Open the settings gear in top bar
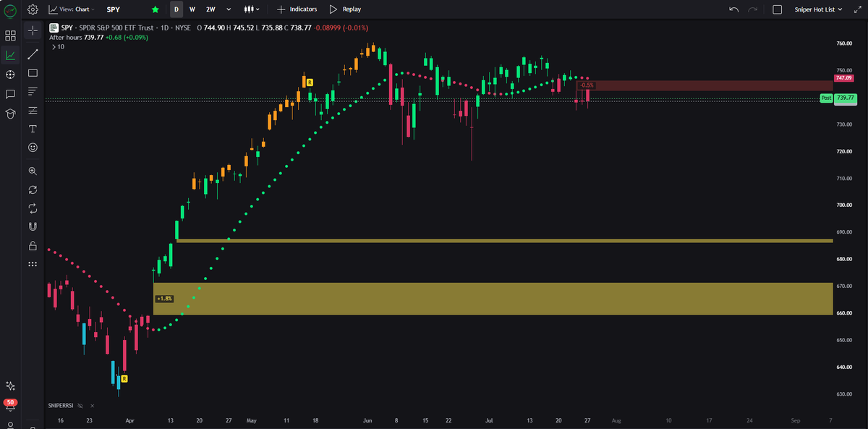Screen dimensions: 868x429 pos(33,9)
